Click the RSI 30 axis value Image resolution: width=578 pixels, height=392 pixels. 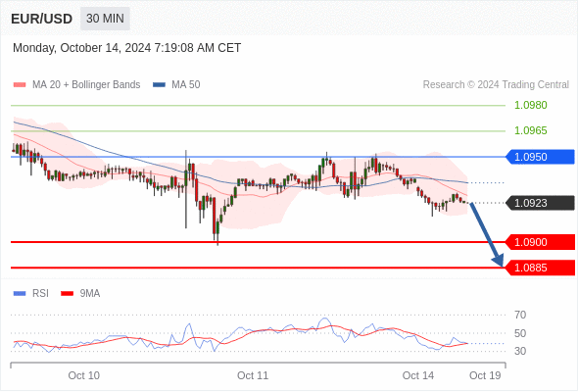click(x=520, y=351)
